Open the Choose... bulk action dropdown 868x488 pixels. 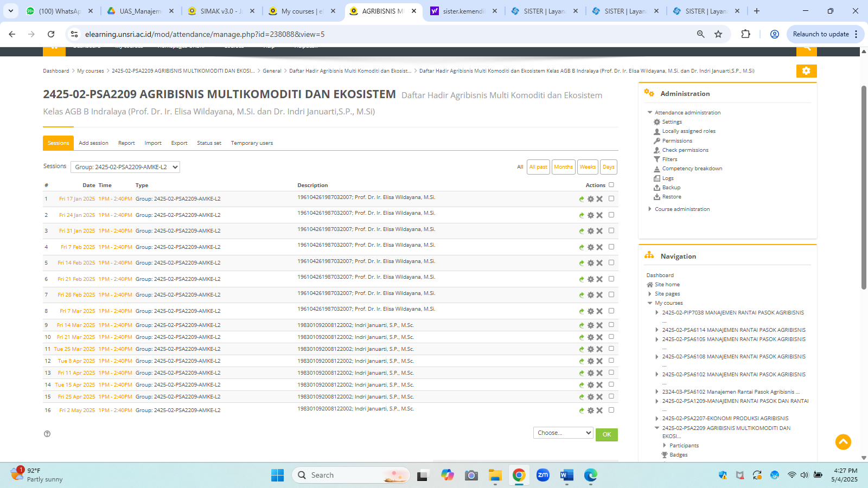click(x=563, y=433)
